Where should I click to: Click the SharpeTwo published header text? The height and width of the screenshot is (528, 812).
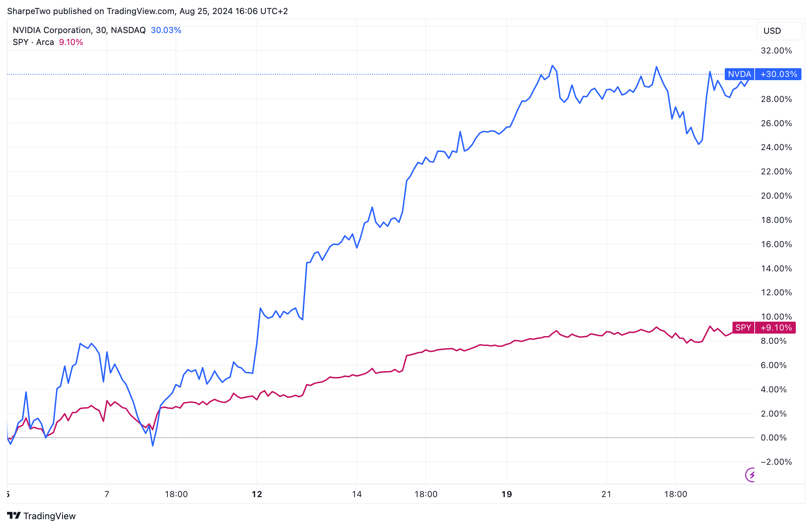coord(147,11)
